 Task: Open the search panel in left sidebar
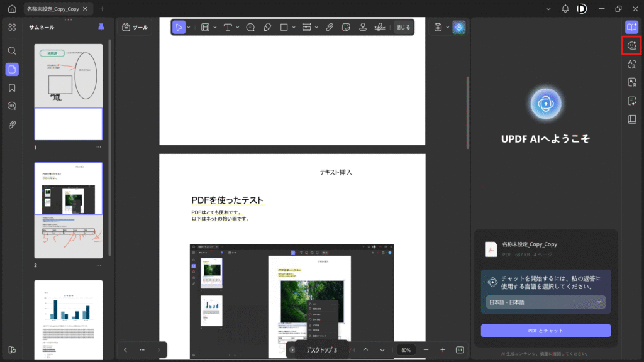(12, 50)
